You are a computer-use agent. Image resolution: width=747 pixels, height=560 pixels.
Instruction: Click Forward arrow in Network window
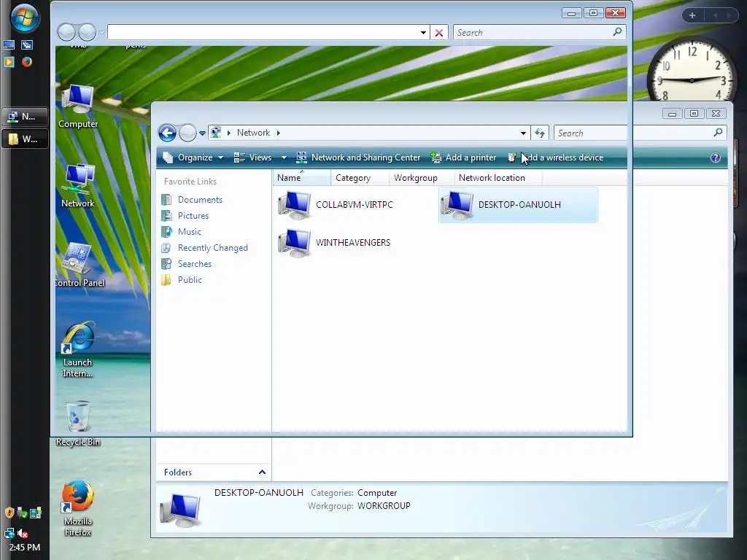click(x=187, y=133)
